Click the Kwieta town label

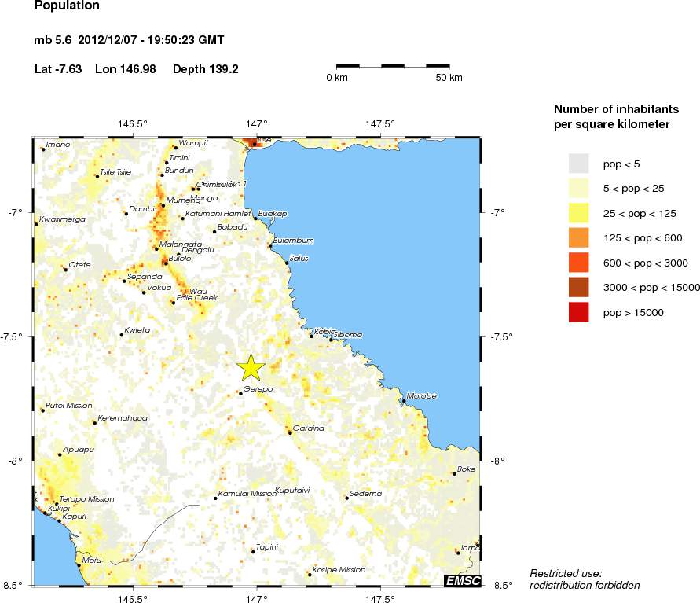pyautogui.click(x=137, y=330)
